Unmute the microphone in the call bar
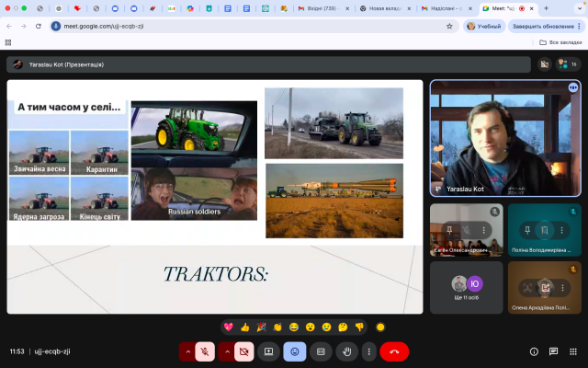This screenshot has width=588, height=368. point(206,351)
